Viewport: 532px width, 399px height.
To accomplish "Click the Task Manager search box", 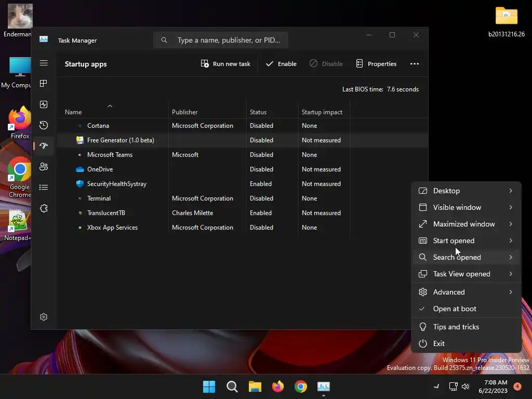I will pyautogui.click(x=220, y=40).
